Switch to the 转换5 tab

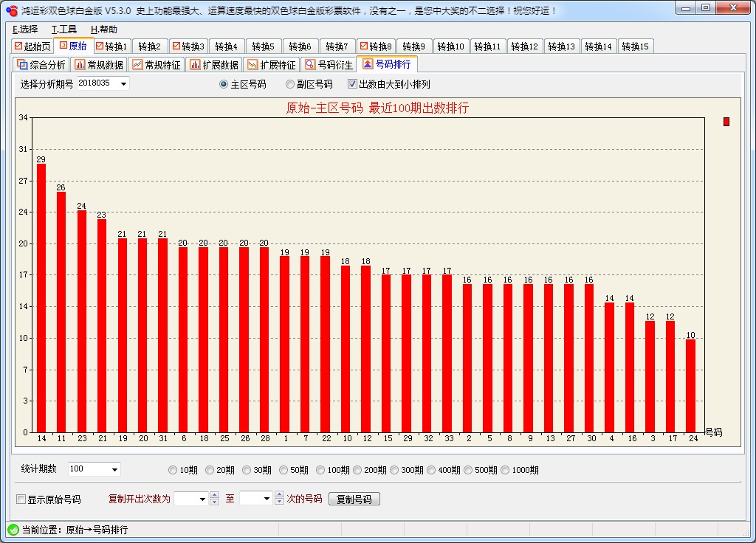click(263, 45)
